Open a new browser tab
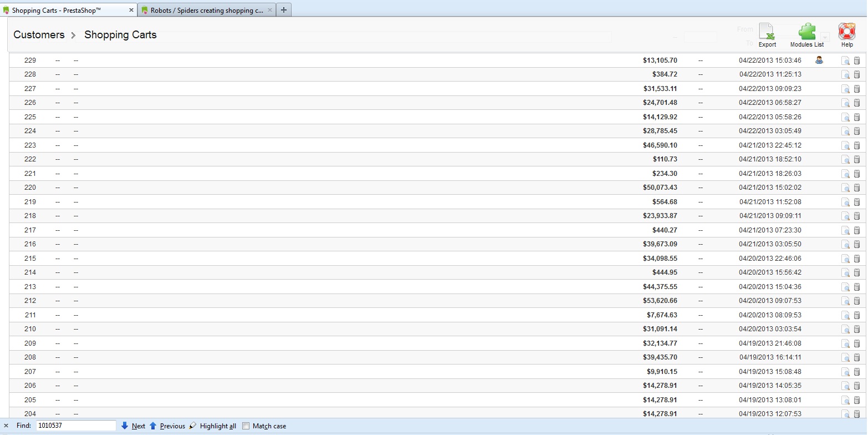The image size is (868, 435). click(x=284, y=10)
